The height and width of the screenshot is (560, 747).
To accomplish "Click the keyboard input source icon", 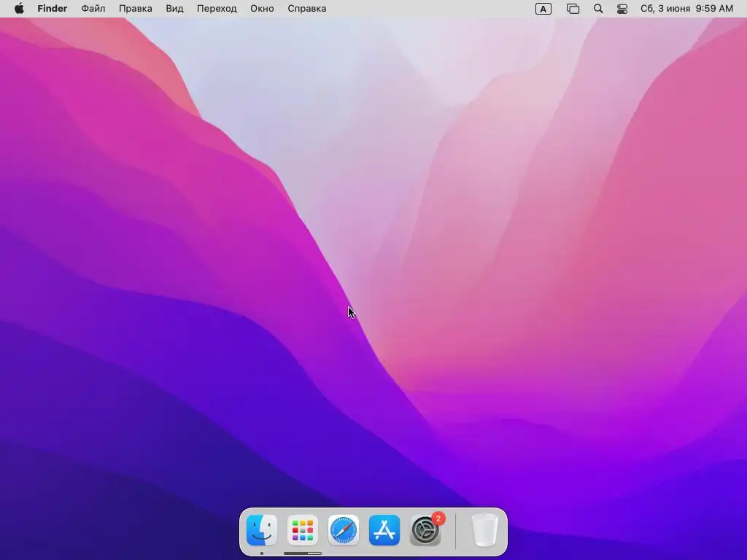I will pos(543,9).
